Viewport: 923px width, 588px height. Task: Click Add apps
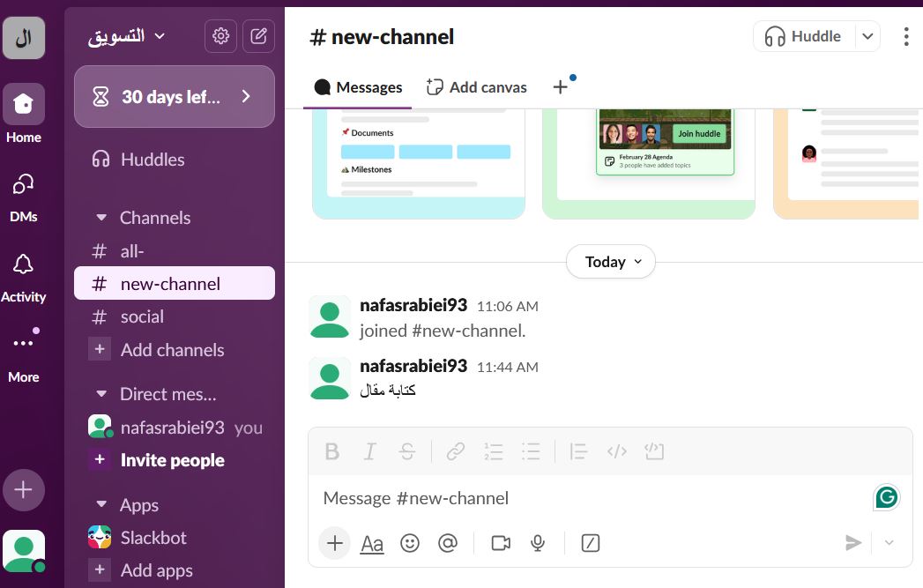point(175,569)
